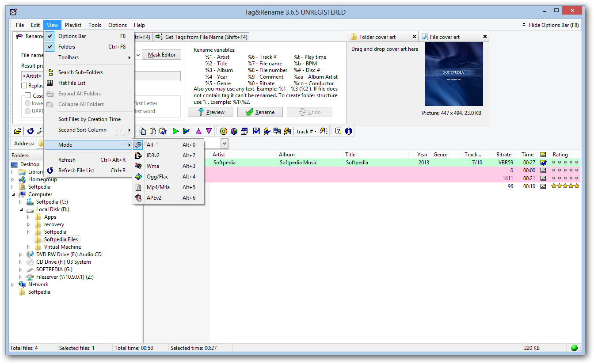Select DVD RW Drive (E:) Audio CD
The image size is (594, 364).
point(69,254)
